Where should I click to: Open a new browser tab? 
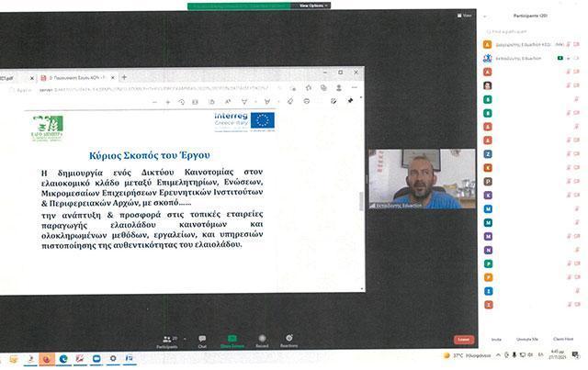tap(124, 78)
